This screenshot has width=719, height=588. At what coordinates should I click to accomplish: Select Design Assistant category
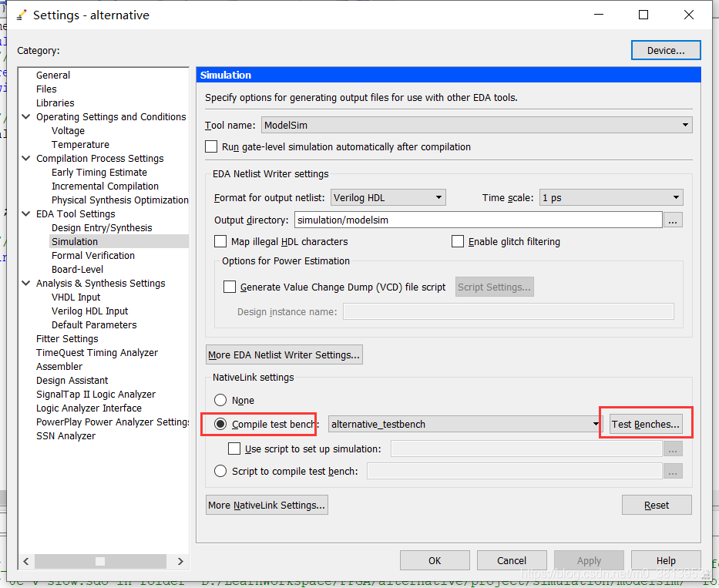click(x=72, y=380)
